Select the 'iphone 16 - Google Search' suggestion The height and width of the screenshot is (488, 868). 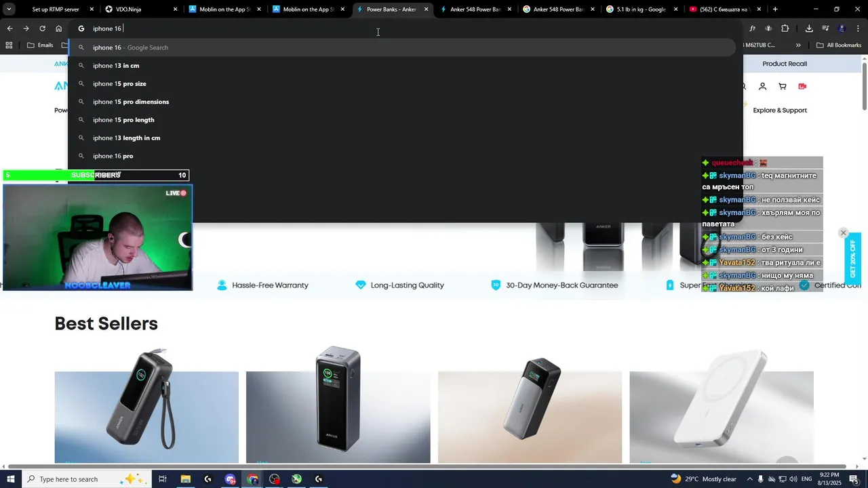pos(402,47)
